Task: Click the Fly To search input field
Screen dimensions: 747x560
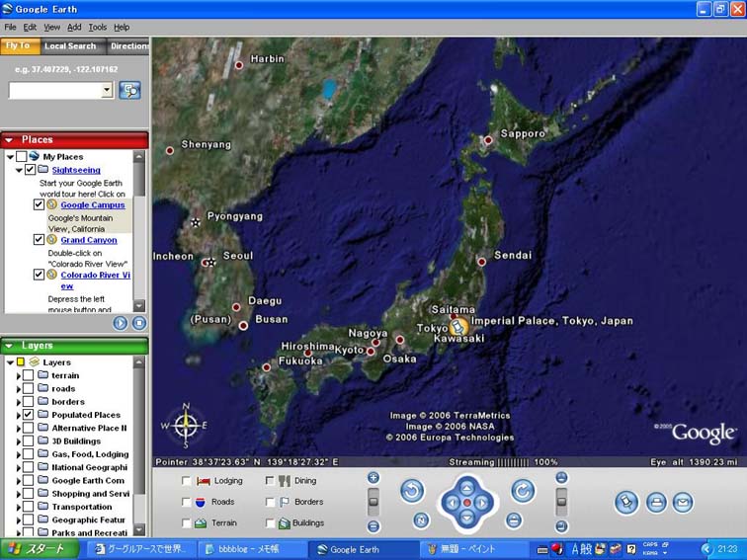Action: click(55, 90)
